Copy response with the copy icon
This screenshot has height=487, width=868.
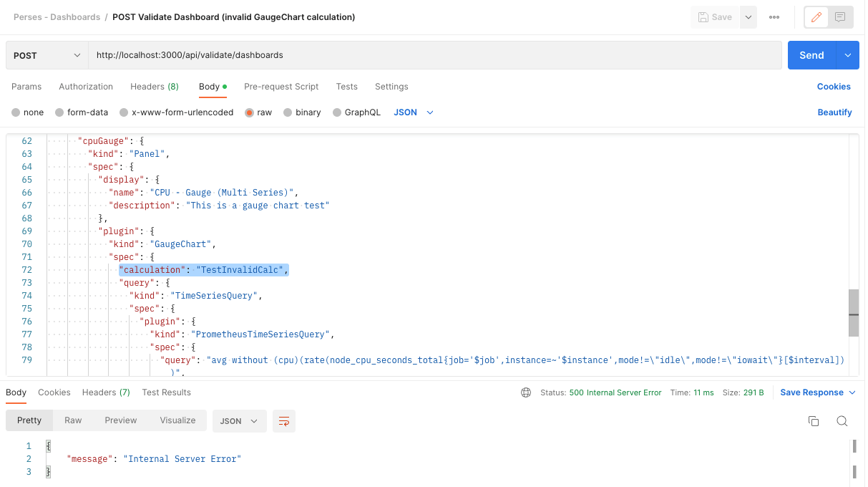pos(814,421)
